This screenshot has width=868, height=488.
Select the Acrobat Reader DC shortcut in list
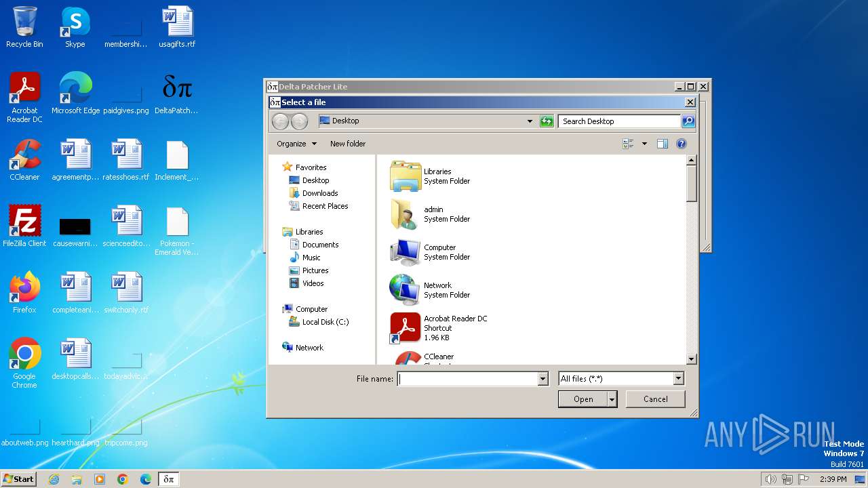tap(438, 328)
